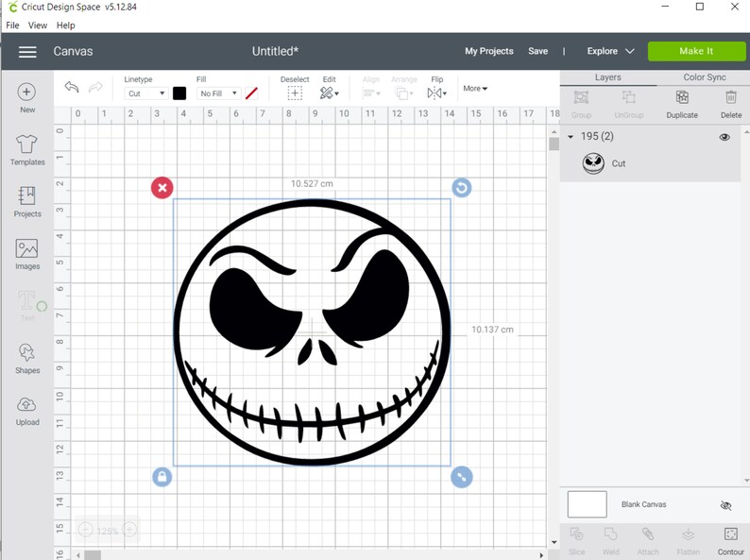Image resolution: width=750 pixels, height=560 pixels.
Task: Click the canvas vertical scrollbar thumb
Action: [554, 144]
